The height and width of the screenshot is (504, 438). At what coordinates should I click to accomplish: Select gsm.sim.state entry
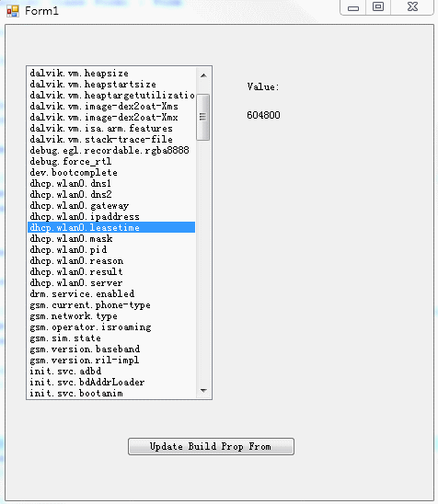coord(111,338)
